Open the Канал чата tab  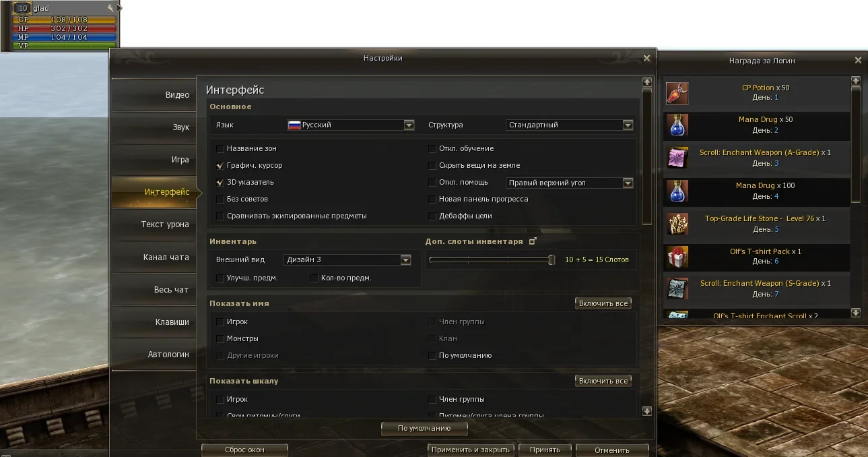click(154, 257)
